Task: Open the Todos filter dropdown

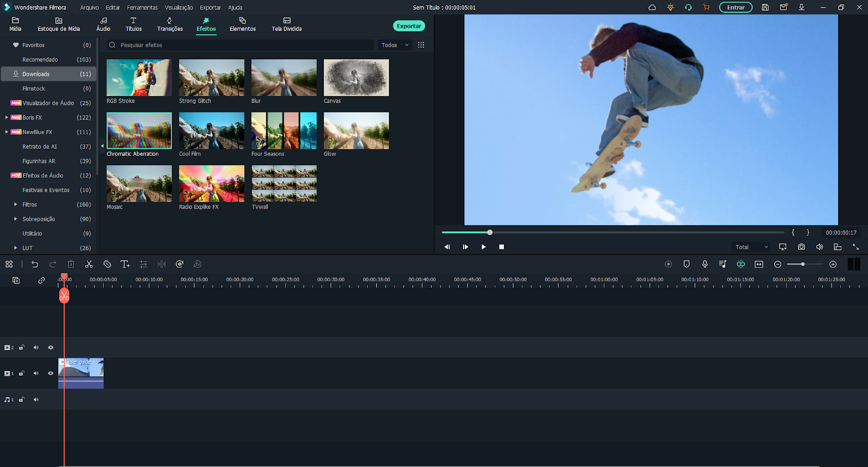Action: coord(394,45)
